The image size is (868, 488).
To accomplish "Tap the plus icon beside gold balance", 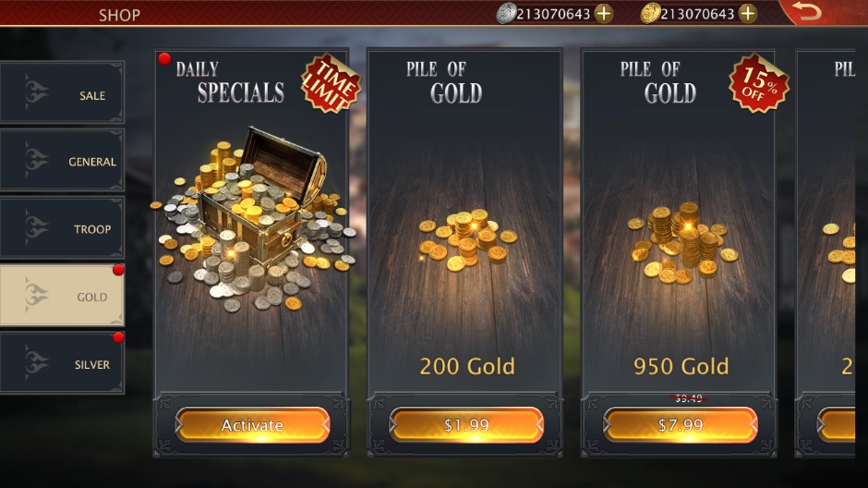I will point(748,13).
